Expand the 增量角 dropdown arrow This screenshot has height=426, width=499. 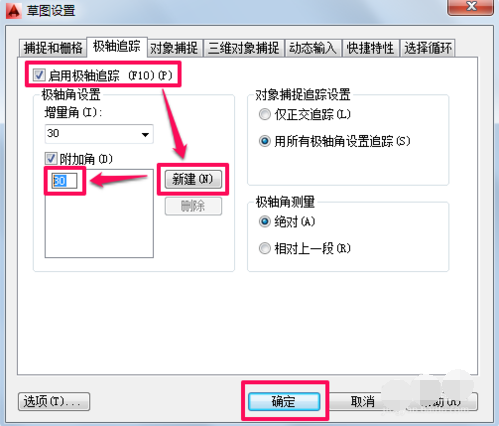pos(145,134)
